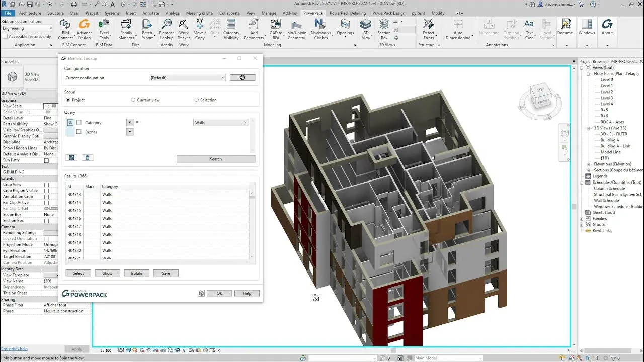The width and height of the screenshot is (644, 362).
Task: Open Category Visibility tool
Action: [x=231, y=30]
